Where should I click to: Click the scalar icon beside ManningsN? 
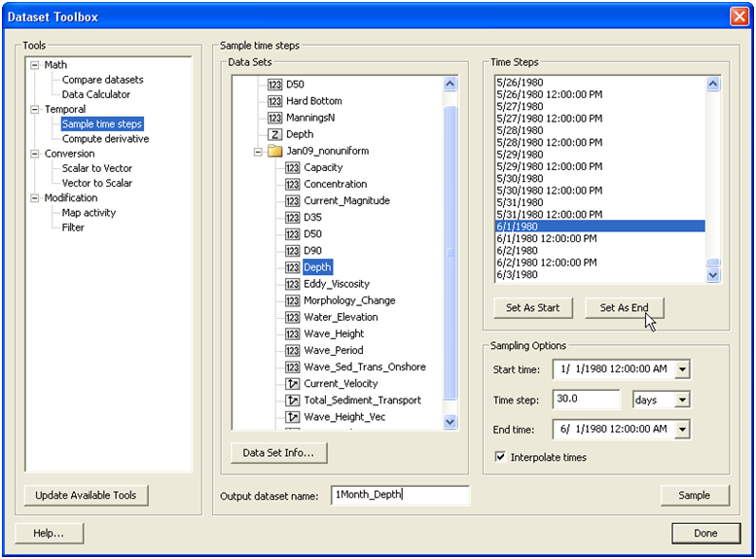[x=274, y=118]
